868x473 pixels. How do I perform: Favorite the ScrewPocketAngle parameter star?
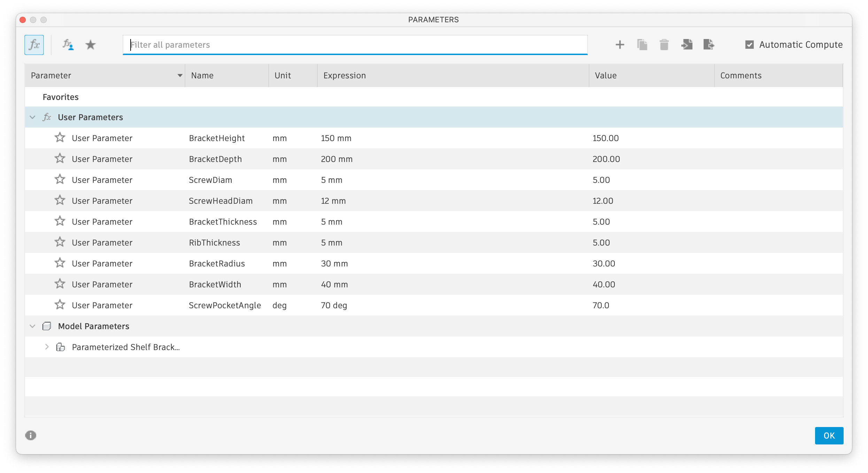(x=60, y=305)
